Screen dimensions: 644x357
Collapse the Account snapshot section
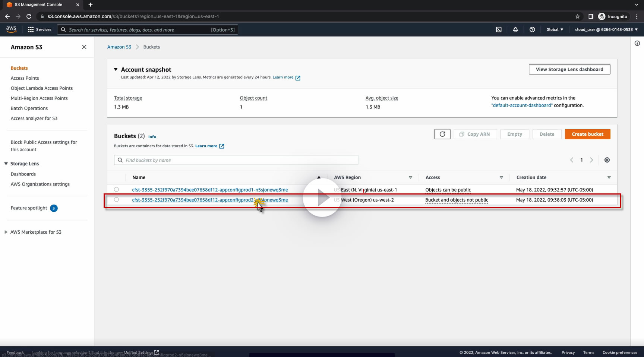click(x=116, y=70)
